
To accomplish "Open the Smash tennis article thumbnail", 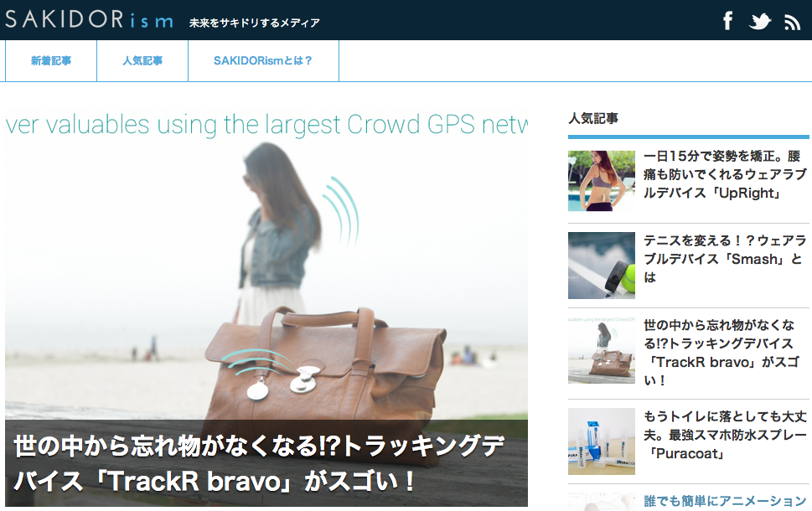I will coord(601,265).
